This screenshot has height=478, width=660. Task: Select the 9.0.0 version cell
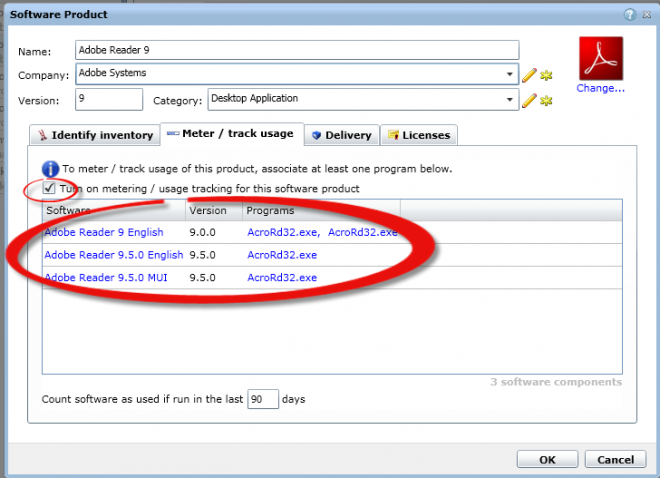202,232
